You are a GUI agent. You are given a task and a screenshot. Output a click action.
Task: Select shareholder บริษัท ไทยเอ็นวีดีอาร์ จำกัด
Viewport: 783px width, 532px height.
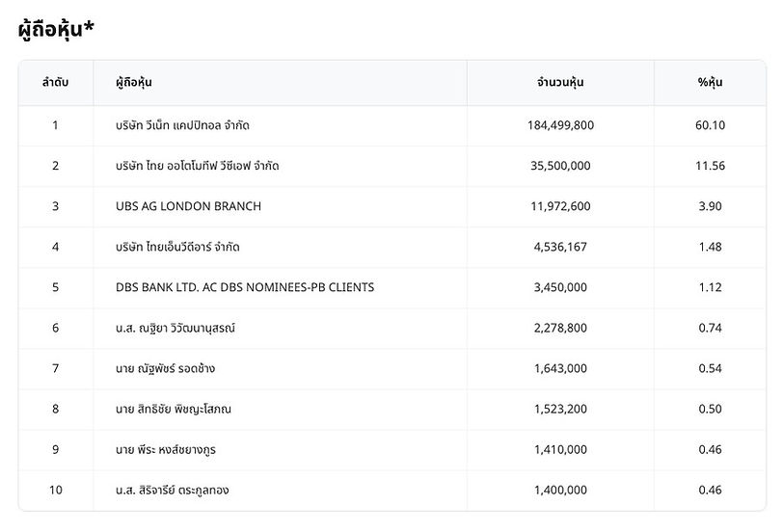click(x=177, y=247)
